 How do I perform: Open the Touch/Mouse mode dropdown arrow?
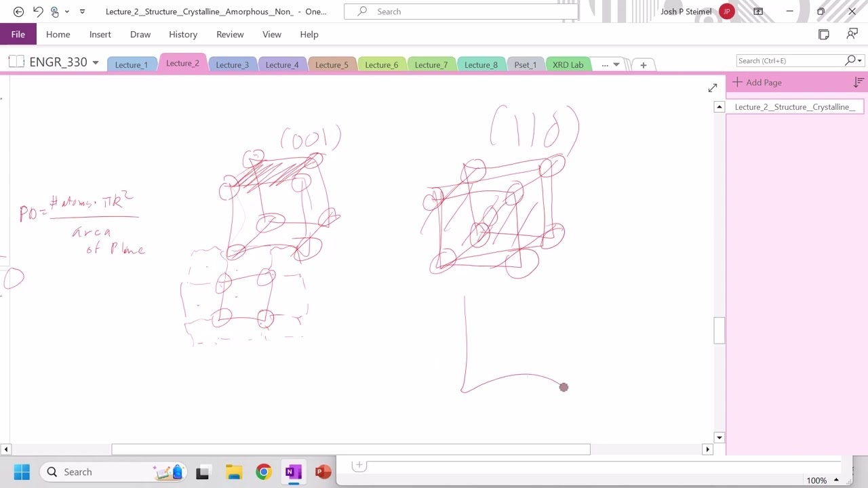click(x=66, y=12)
